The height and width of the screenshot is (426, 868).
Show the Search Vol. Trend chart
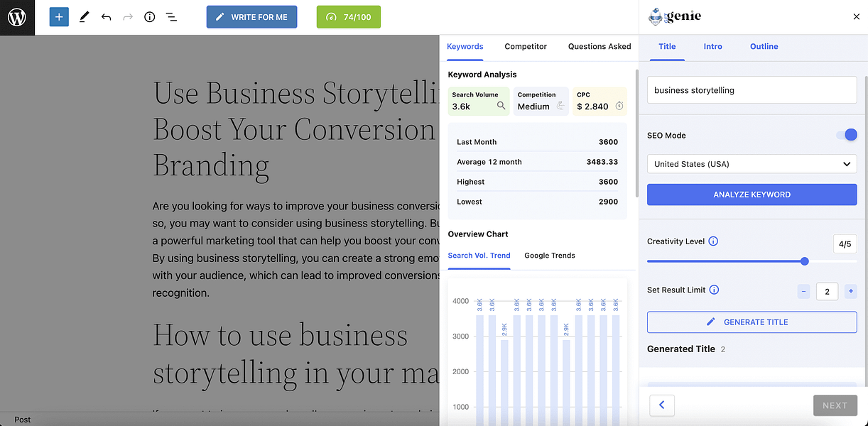pos(479,256)
